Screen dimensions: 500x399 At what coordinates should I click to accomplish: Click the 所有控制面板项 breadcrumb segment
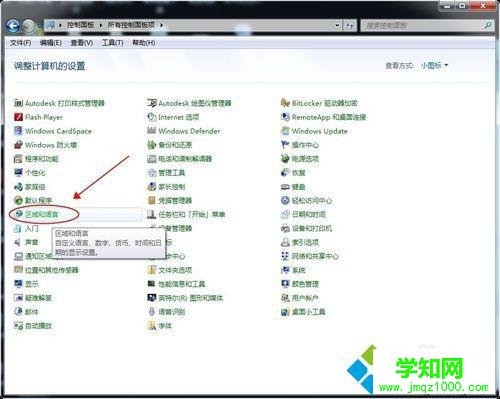(x=131, y=25)
